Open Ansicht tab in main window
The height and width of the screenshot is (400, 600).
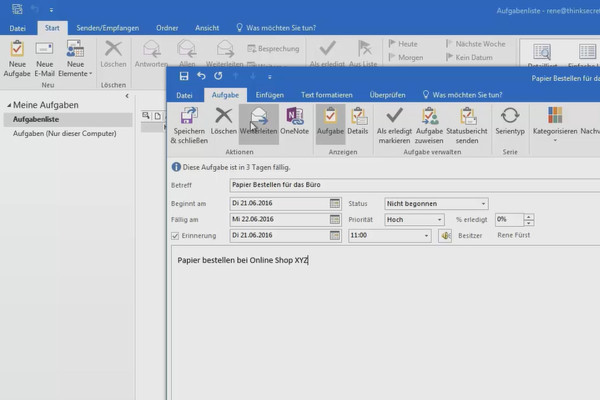(x=207, y=28)
